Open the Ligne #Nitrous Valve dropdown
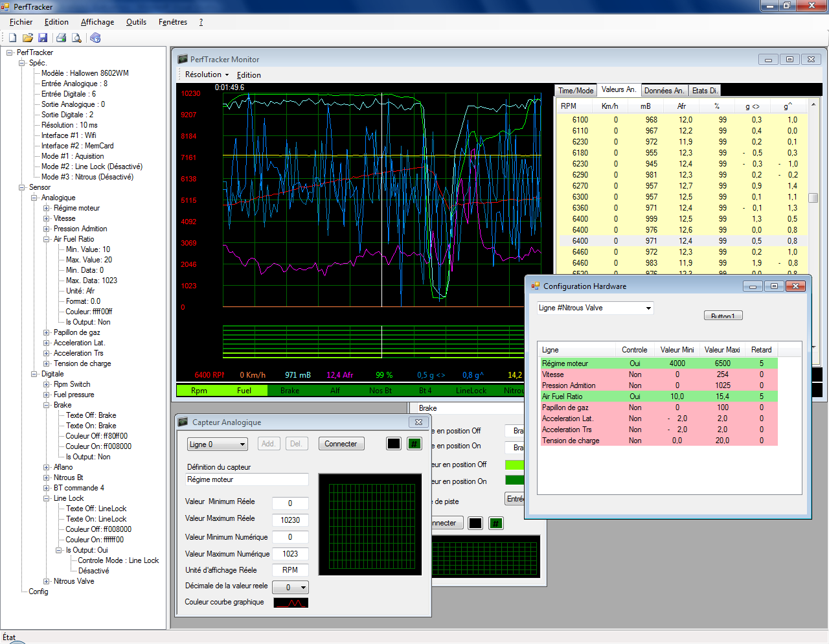The image size is (829, 644). click(595, 308)
